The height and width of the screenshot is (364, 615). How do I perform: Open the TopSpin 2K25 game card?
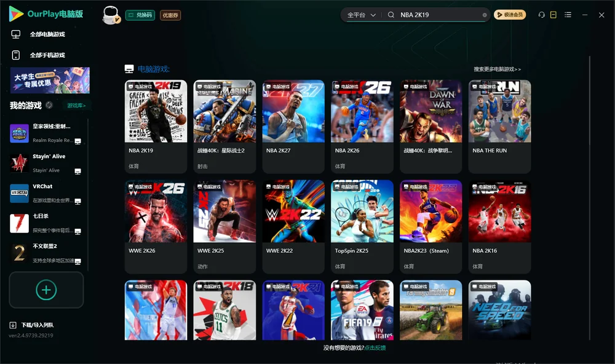point(362,226)
